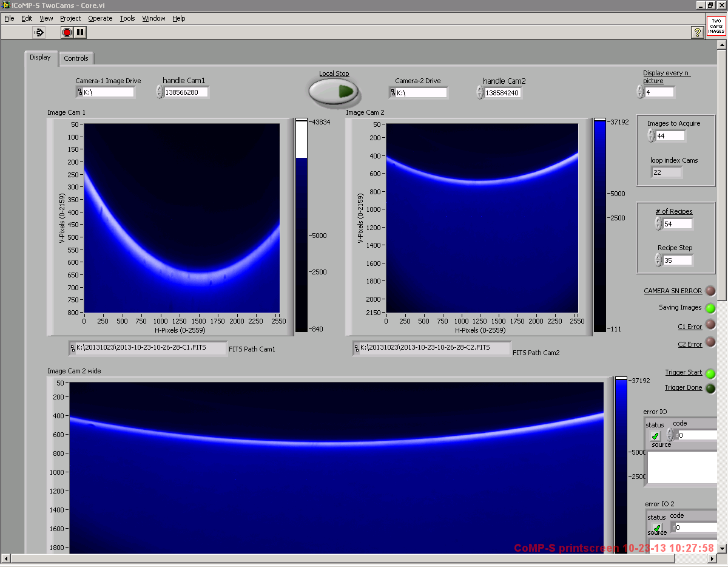Open the Operate menu

click(100, 18)
